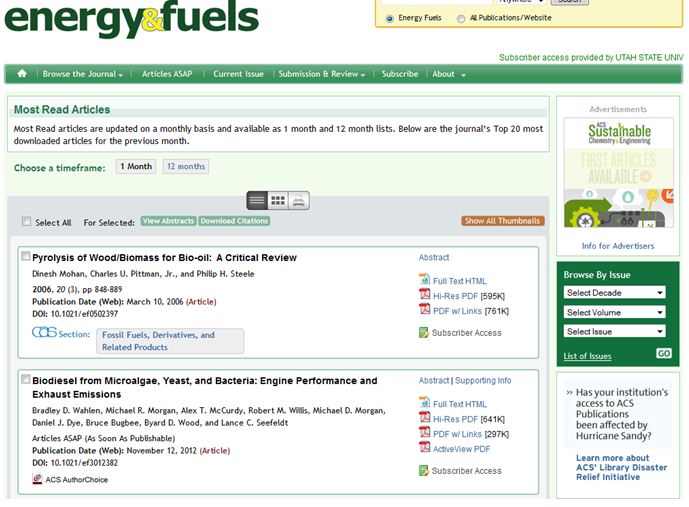
Task: Open Full Text HTML icon for Biodiesel article
Action: [x=424, y=402]
